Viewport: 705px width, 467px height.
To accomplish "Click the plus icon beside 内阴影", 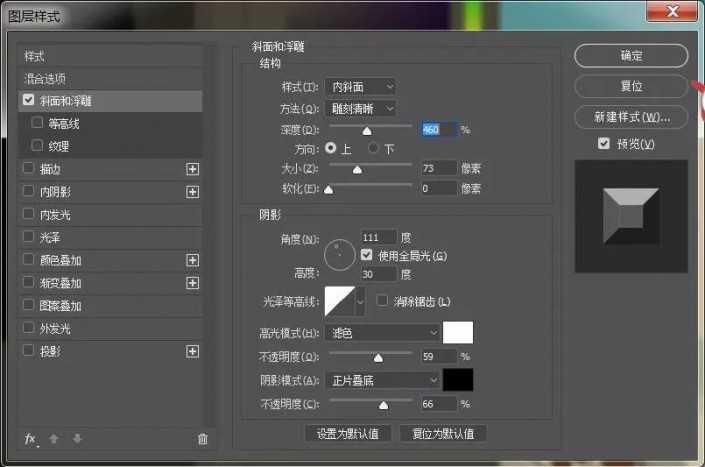I will (193, 192).
